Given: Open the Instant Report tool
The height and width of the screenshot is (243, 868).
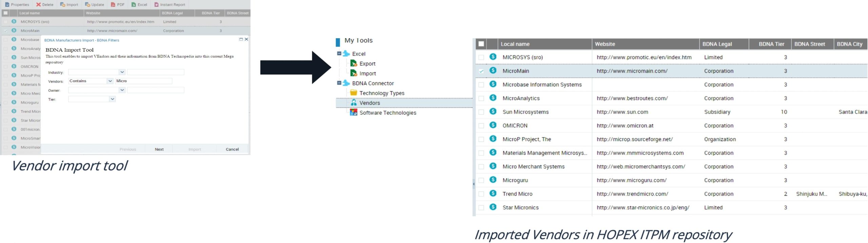Looking at the screenshot, I should (x=156, y=4).
